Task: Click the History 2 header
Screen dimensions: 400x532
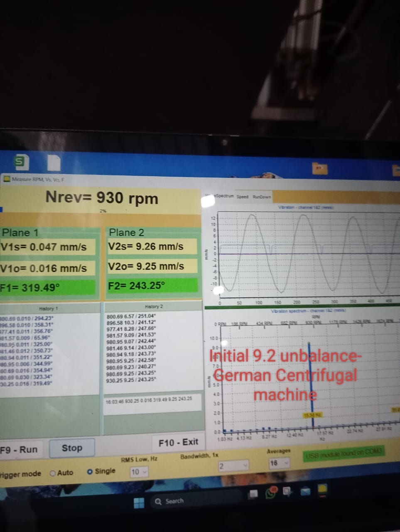Action: point(154,306)
